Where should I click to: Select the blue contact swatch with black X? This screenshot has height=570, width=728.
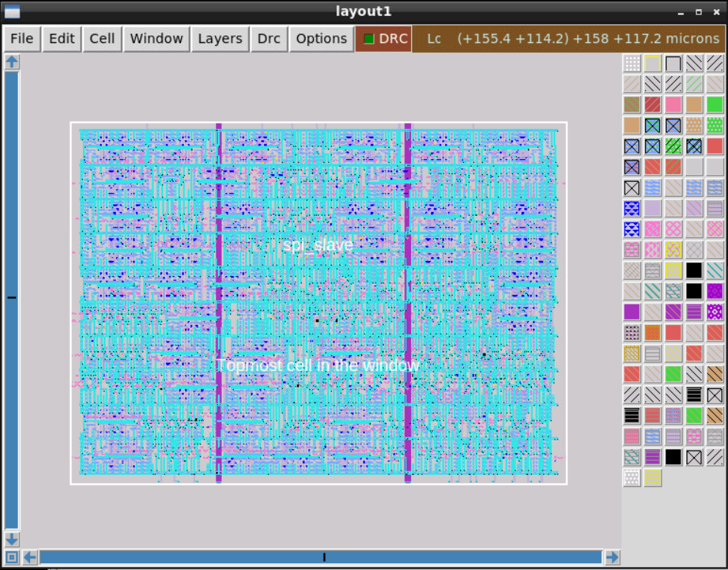click(653, 125)
